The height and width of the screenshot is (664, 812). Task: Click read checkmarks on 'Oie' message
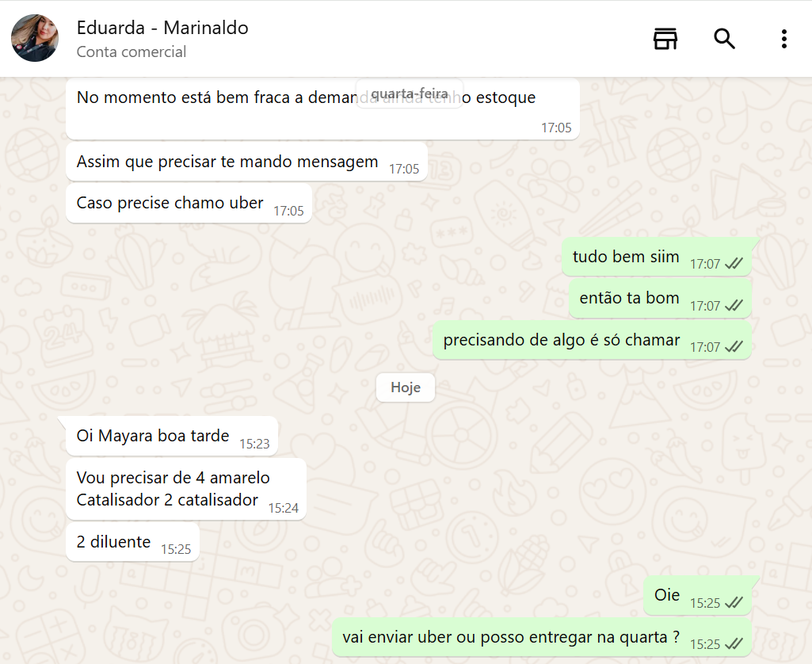pyautogui.click(x=734, y=603)
